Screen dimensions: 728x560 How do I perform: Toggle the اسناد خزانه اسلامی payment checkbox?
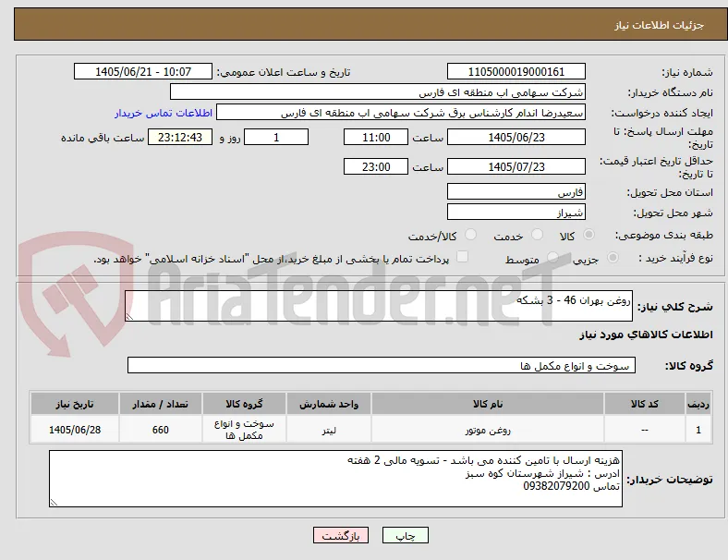[463, 257]
